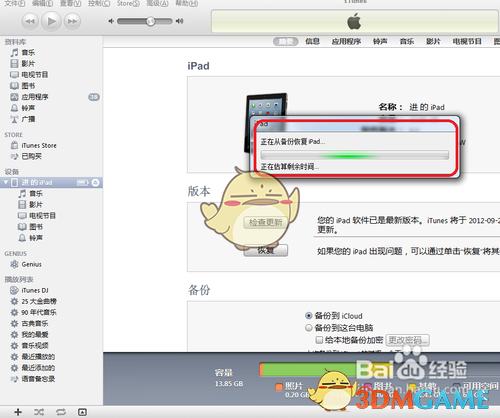Click the 应用程序 update count badge
This screenshot has width=500, height=418.
94,97
